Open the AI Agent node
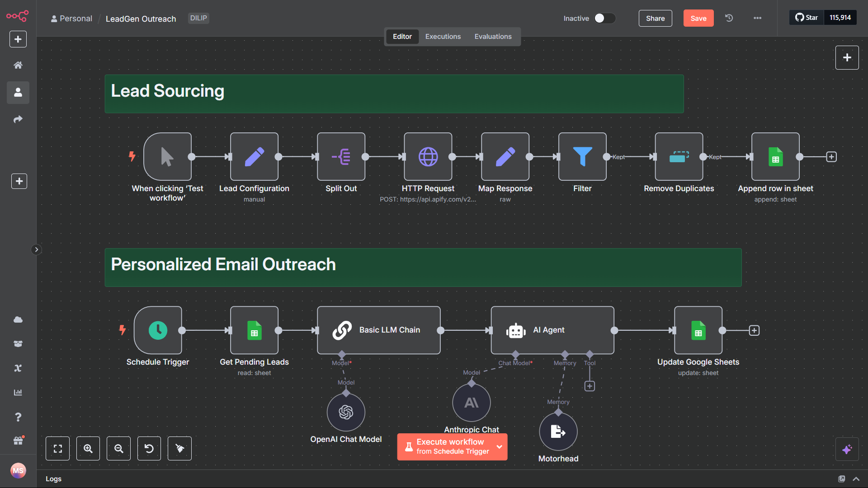The width and height of the screenshot is (868, 488). coord(552,330)
